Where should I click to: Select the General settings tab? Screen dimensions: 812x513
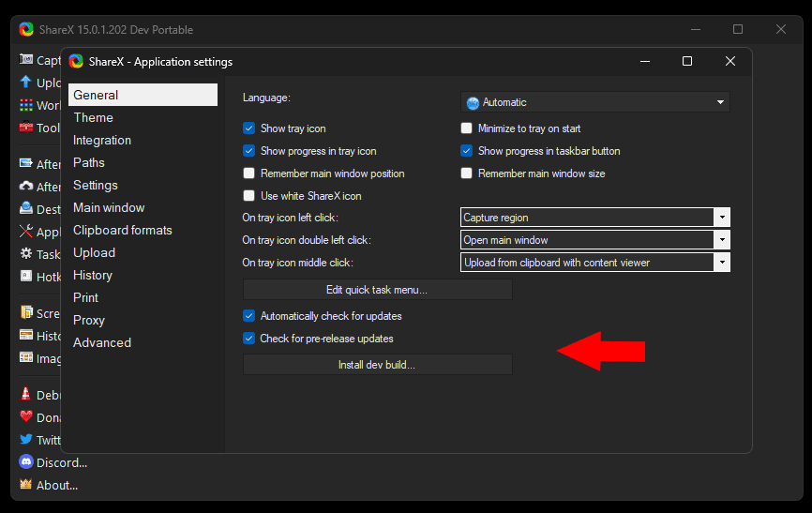[x=143, y=95]
